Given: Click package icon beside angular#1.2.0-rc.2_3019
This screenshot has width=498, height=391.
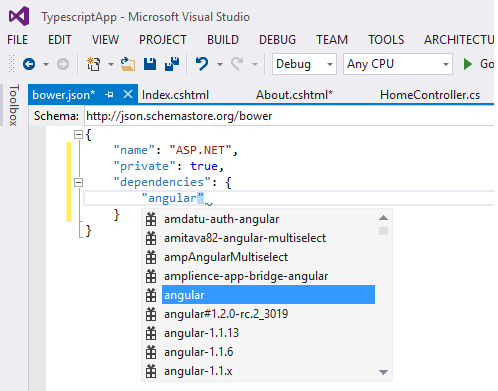Looking at the screenshot, I should pyautogui.click(x=151, y=314).
